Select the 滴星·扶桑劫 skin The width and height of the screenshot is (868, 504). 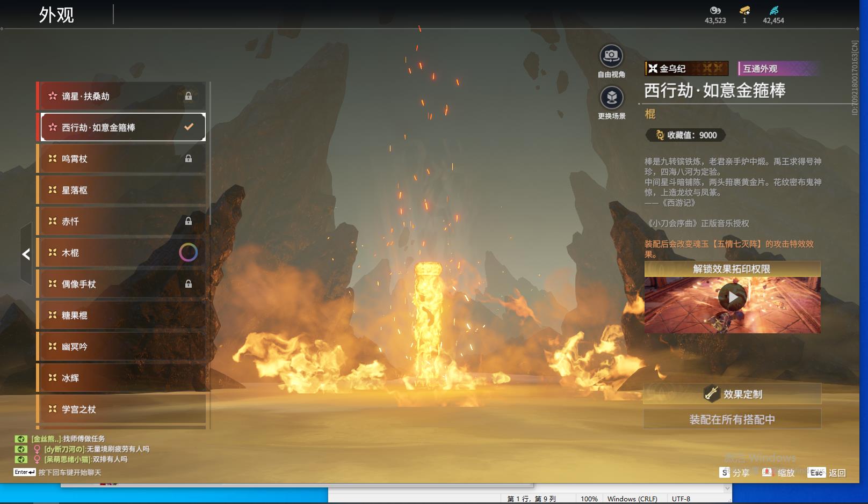[x=121, y=96]
